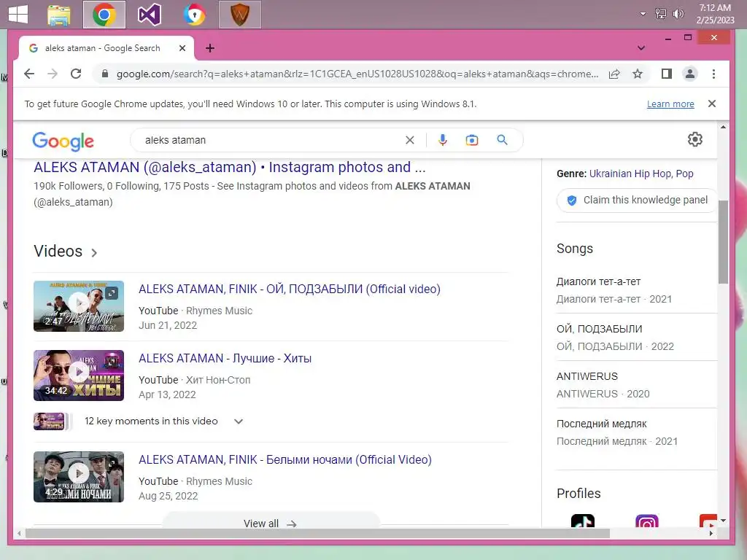Go back to the previous page
Viewport: 747px width, 560px height.
coord(29,74)
